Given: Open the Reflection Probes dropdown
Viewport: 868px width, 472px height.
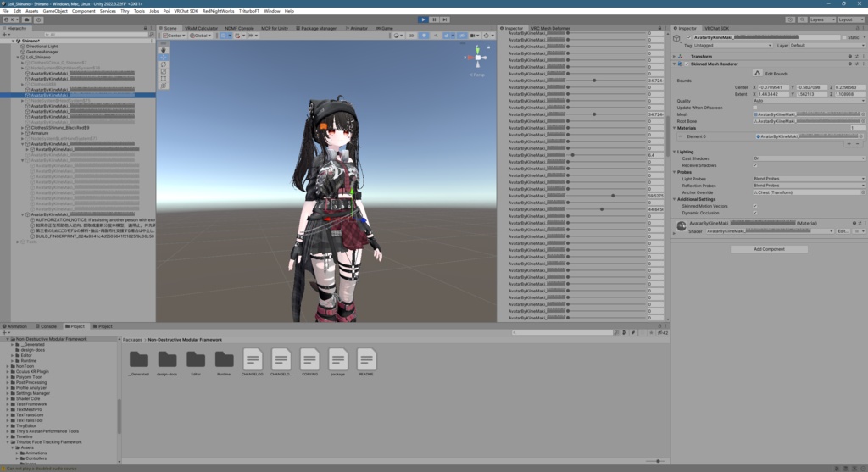Looking at the screenshot, I should tap(809, 186).
